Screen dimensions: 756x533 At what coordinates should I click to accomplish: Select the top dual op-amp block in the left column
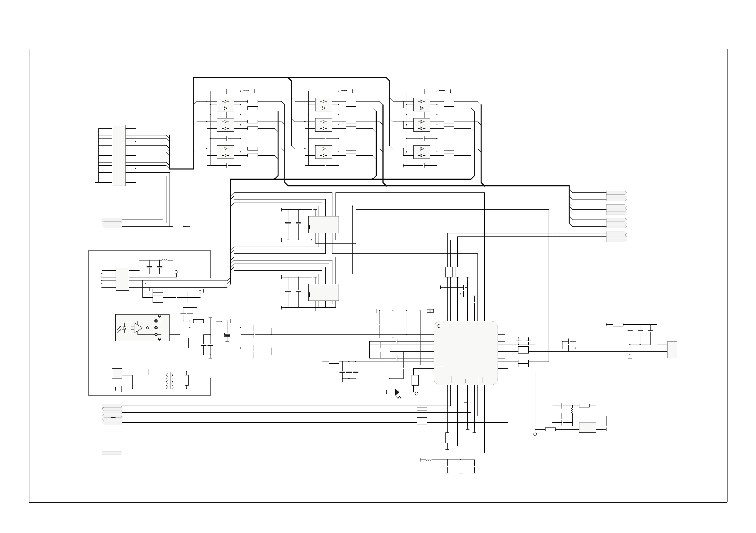(226, 105)
